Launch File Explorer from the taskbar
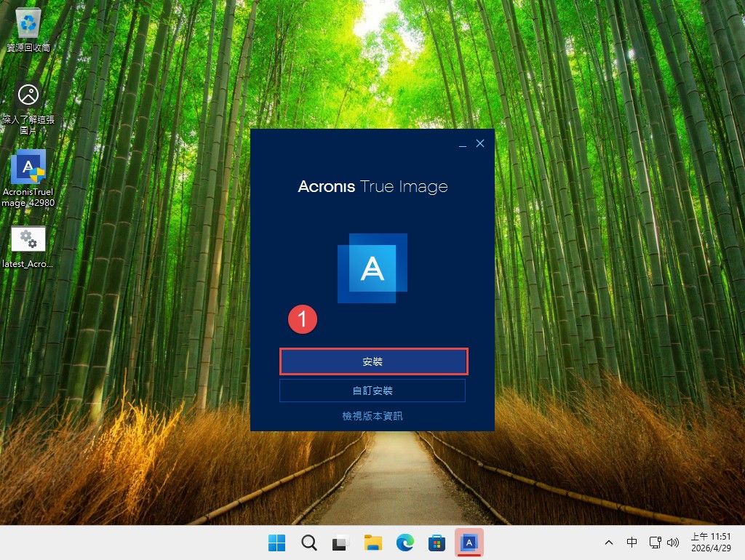 (373, 543)
